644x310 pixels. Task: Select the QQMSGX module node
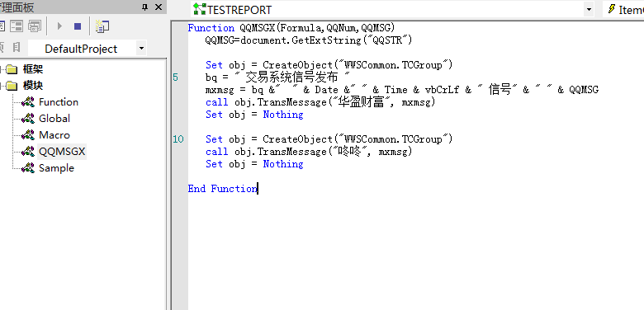(x=54, y=152)
